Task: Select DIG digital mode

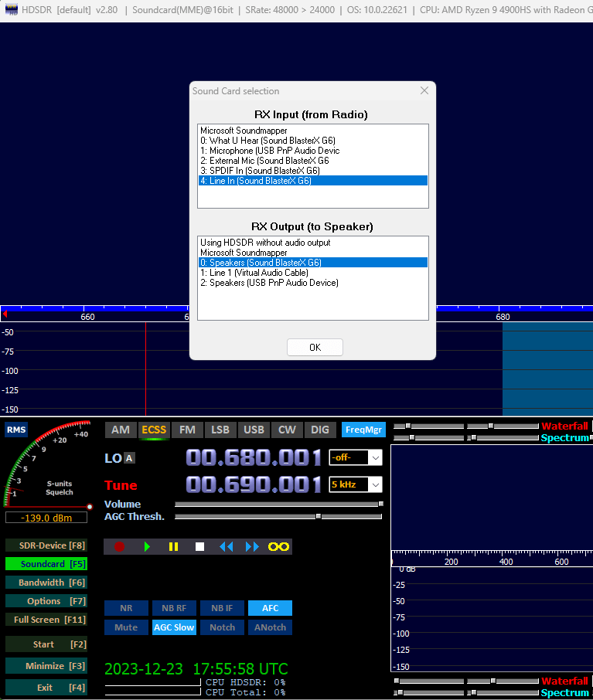Action: (320, 430)
